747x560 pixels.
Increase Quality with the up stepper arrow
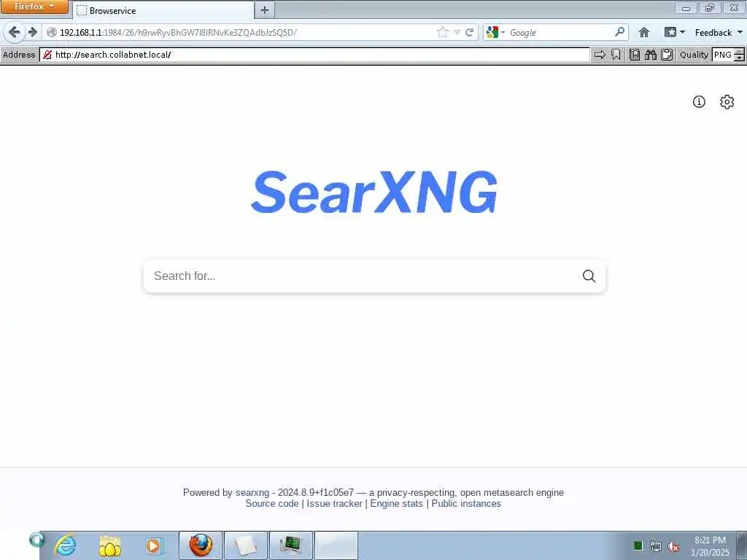739,51
